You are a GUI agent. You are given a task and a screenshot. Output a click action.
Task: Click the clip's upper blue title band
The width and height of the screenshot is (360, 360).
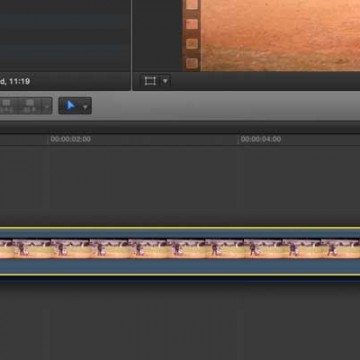[x=180, y=234]
